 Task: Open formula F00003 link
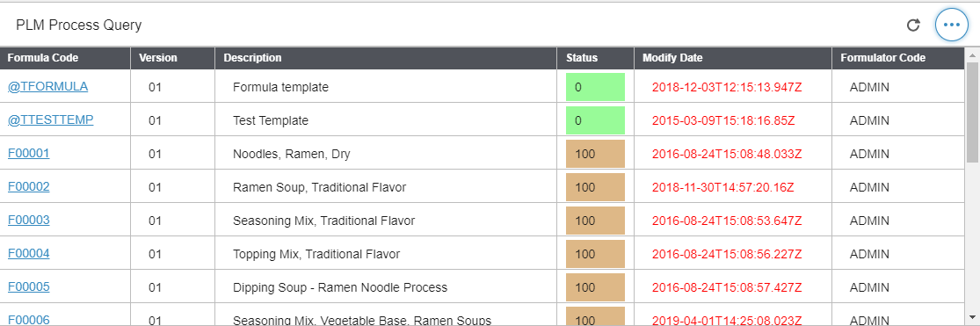click(29, 220)
